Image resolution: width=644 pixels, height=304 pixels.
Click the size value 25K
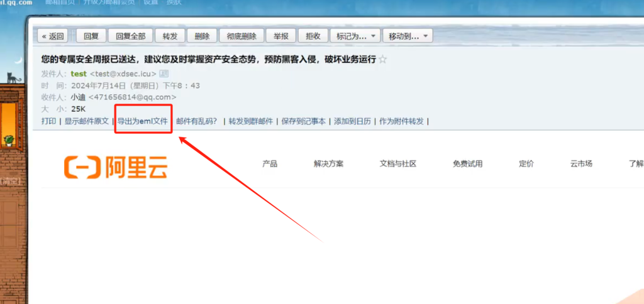point(79,109)
